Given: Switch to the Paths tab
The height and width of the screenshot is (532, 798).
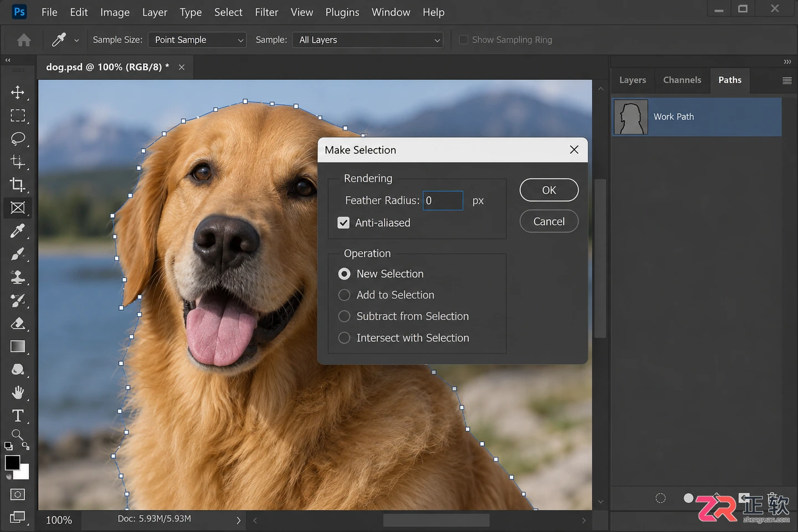Looking at the screenshot, I should (730, 80).
